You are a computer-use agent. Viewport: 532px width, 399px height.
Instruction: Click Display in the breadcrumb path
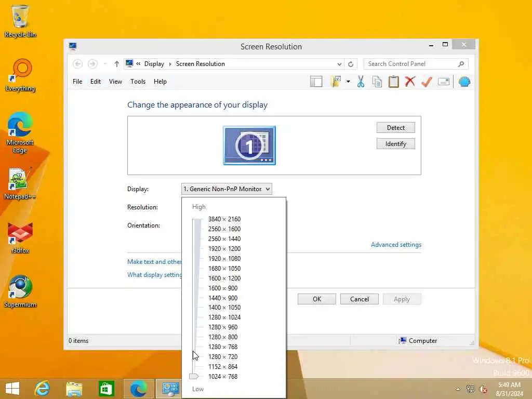[x=154, y=64]
